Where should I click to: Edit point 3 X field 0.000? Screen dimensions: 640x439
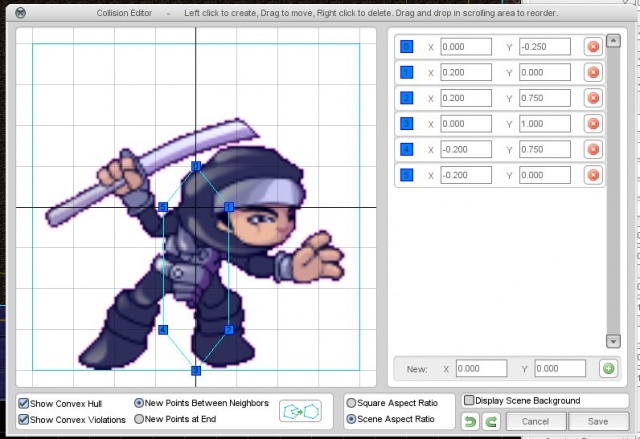pyautogui.click(x=466, y=124)
